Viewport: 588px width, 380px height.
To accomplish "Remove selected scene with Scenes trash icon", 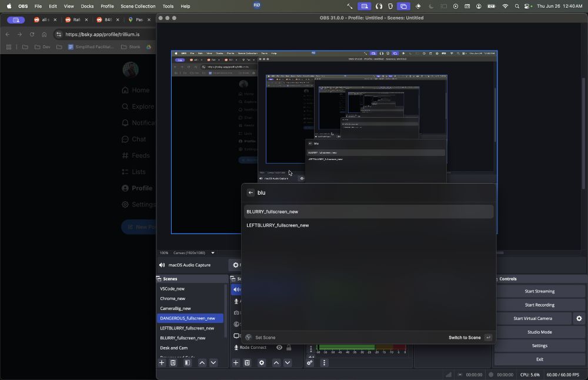I will coord(173,363).
